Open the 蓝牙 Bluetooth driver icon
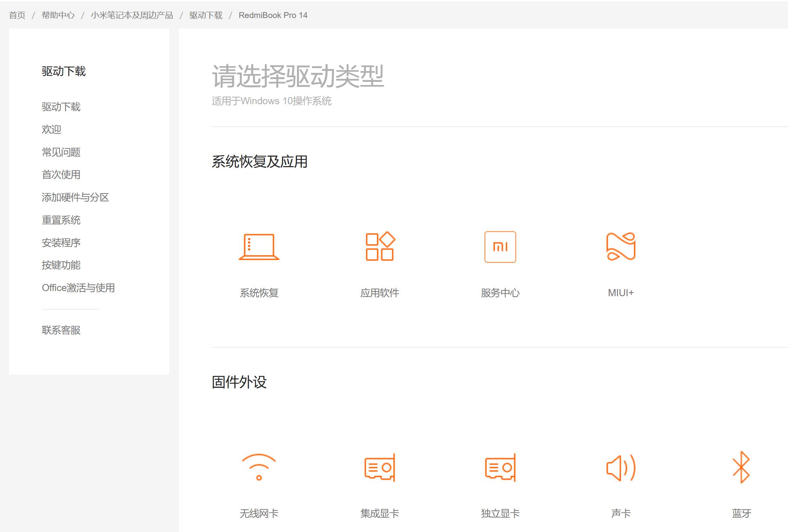Screen dimensions: 788x532 pyautogui.click(x=741, y=467)
